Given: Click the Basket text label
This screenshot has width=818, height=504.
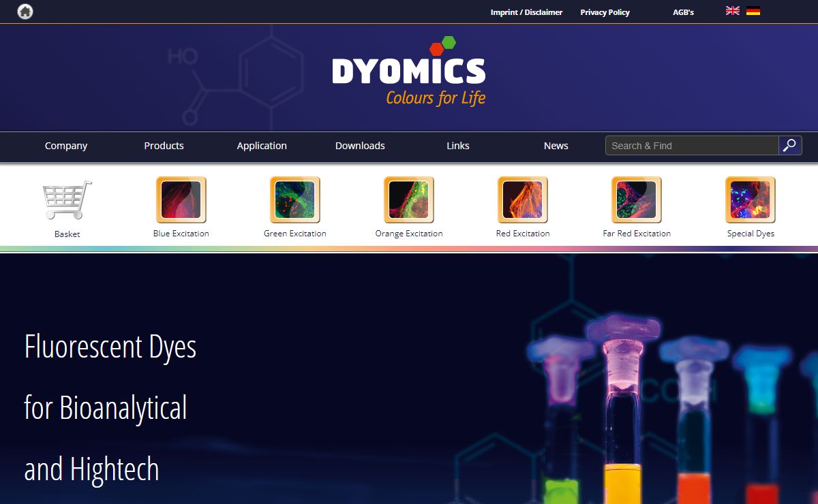Looking at the screenshot, I should pos(67,234).
